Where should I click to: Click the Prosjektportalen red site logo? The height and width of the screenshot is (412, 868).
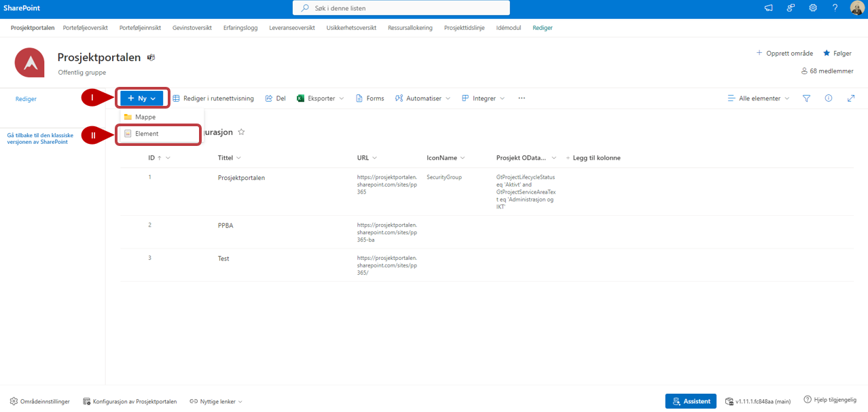click(30, 63)
